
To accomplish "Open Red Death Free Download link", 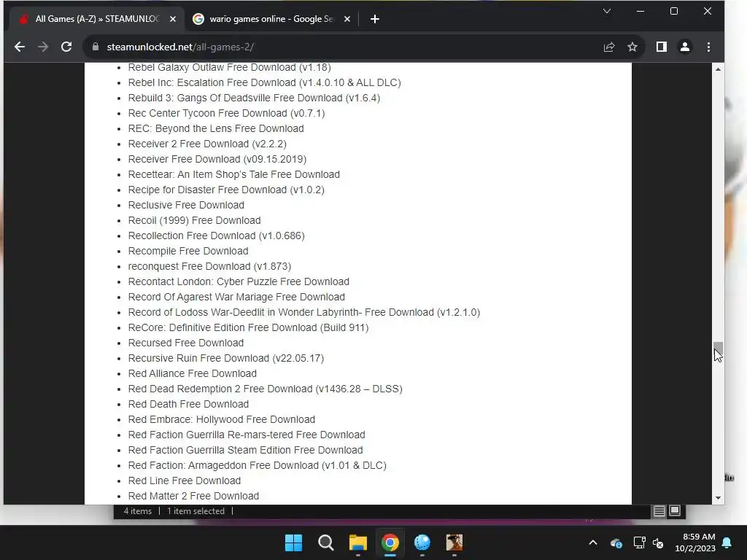I will click(x=188, y=404).
